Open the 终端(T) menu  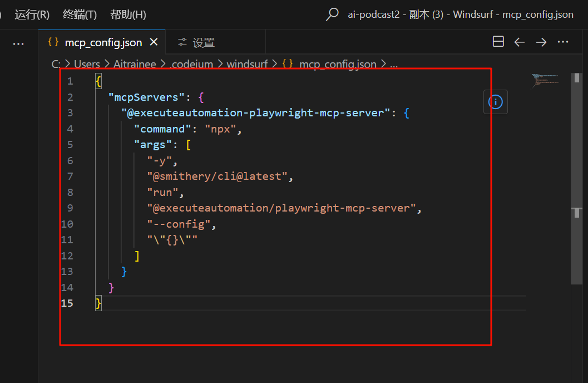point(80,14)
